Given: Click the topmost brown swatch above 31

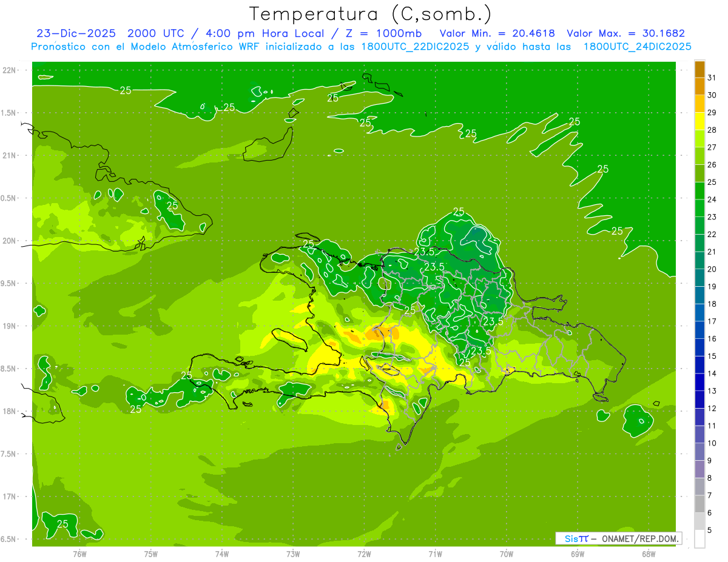Looking at the screenshot, I should pos(699,69).
